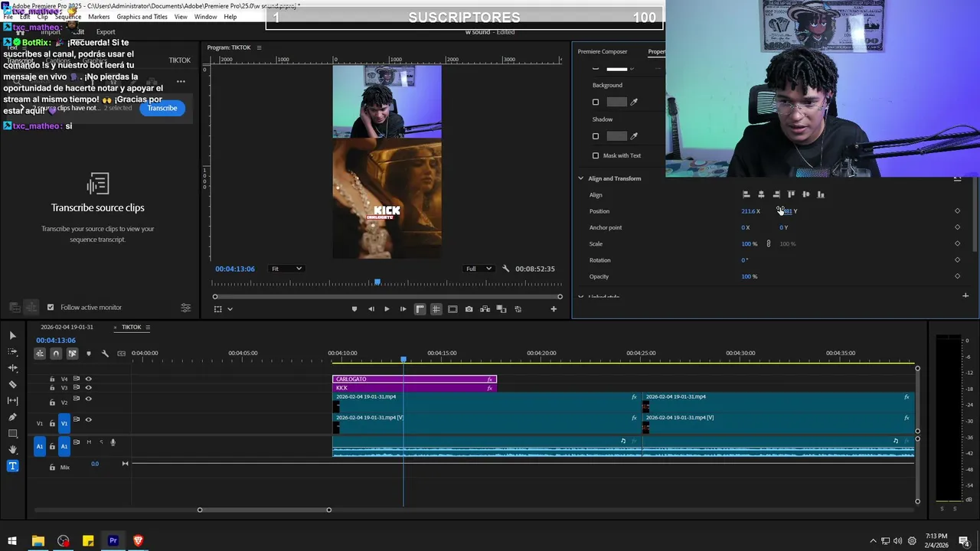Open Program TIKTOK panel menu

click(259, 47)
